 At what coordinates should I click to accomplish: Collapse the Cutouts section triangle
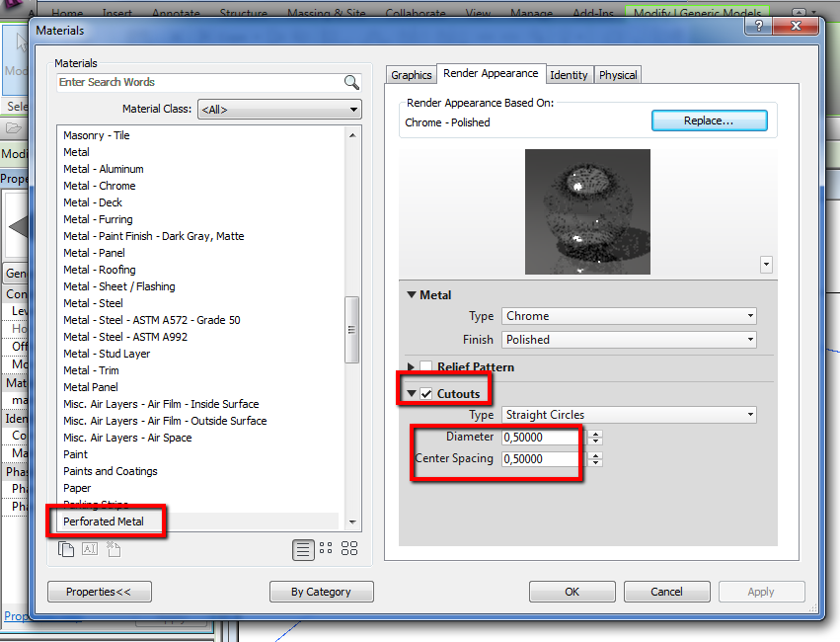click(x=412, y=393)
